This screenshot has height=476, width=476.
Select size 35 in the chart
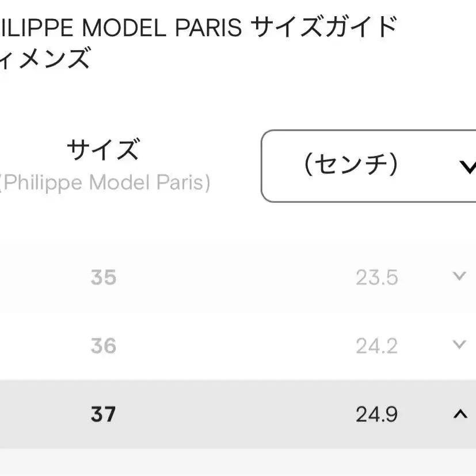(104, 277)
